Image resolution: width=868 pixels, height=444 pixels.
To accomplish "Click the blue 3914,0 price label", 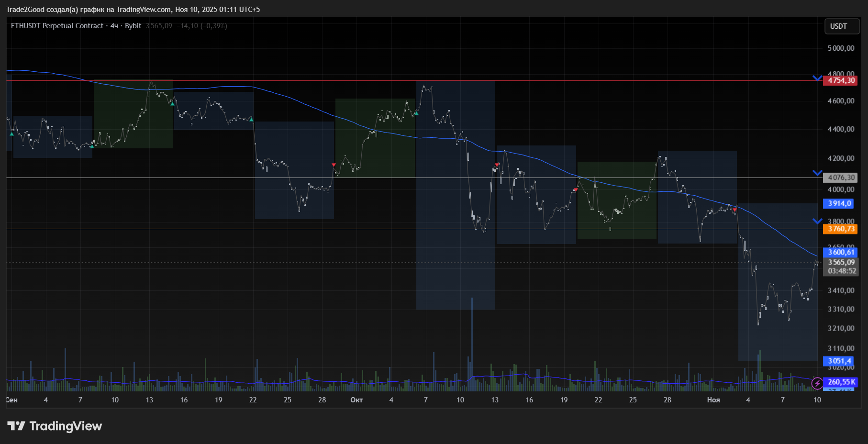I will pyautogui.click(x=840, y=203).
